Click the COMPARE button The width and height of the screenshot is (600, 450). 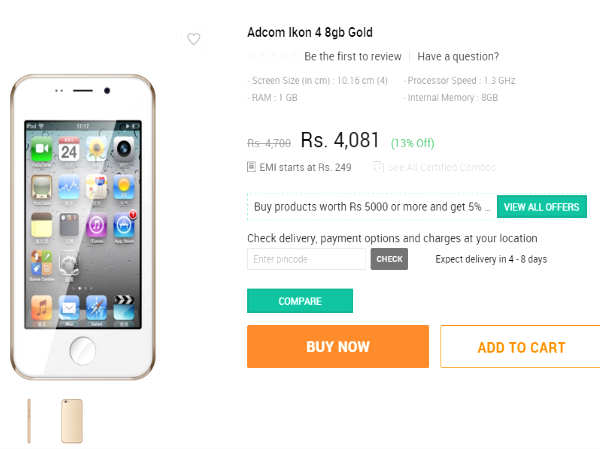pyautogui.click(x=300, y=301)
